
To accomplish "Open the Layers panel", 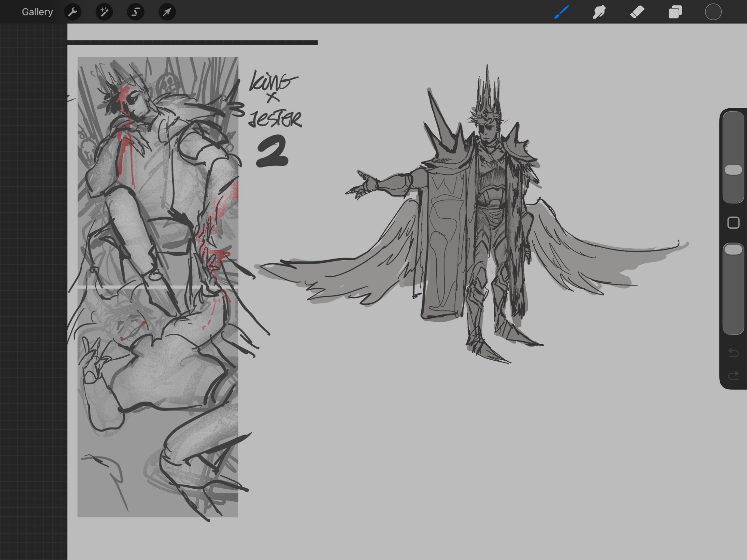I will pyautogui.click(x=675, y=12).
